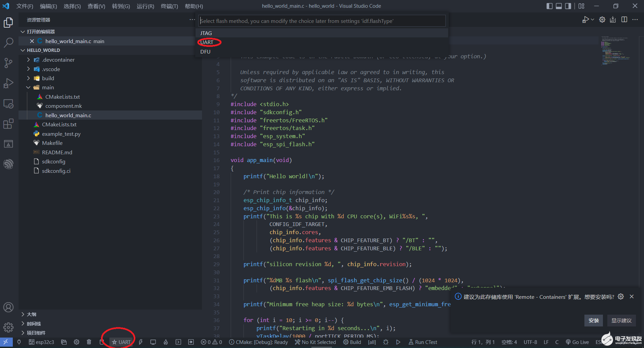Click the UART flash method status item

(x=121, y=342)
